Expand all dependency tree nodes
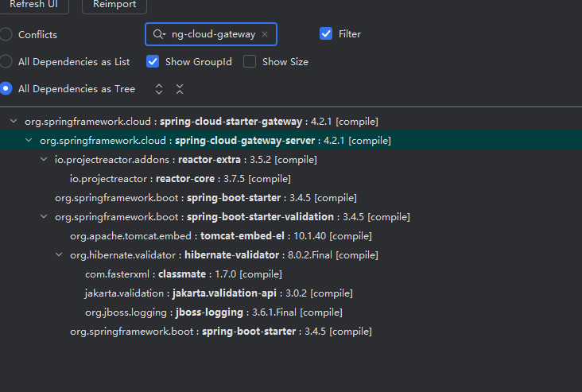 159,89
